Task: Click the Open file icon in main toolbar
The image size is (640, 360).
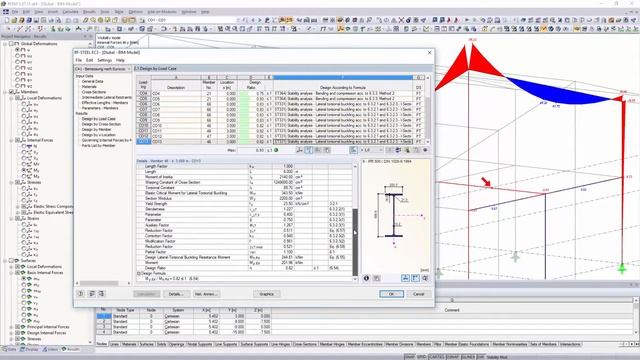Action: tap(14, 20)
